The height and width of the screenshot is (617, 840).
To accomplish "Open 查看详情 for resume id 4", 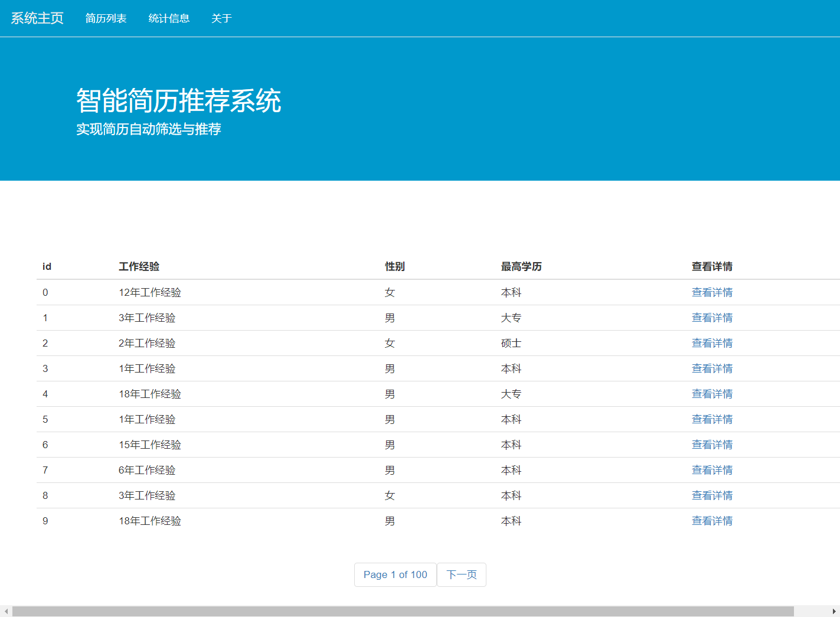I will tap(712, 394).
